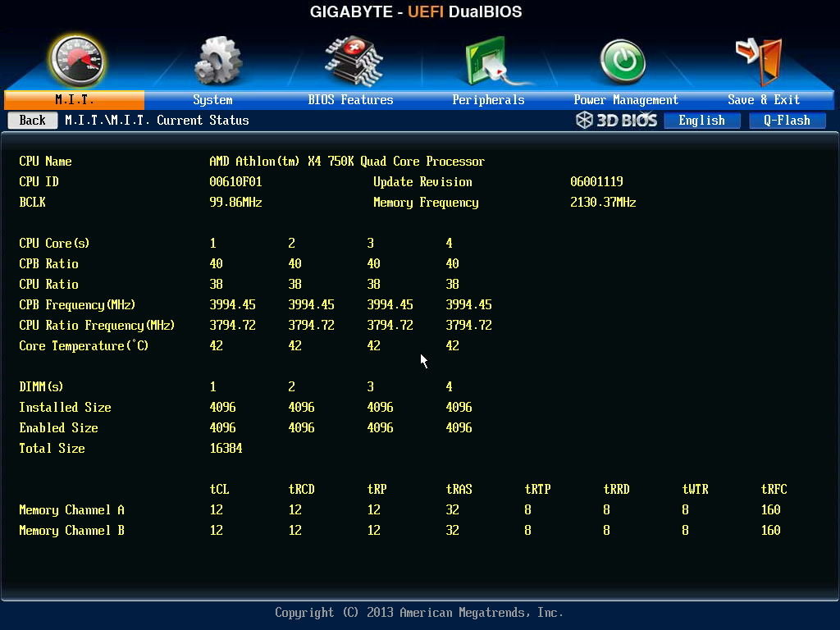The width and height of the screenshot is (840, 630).
Task: Switch to the Save & Exit tab
Action: click(x=764, y=99)
